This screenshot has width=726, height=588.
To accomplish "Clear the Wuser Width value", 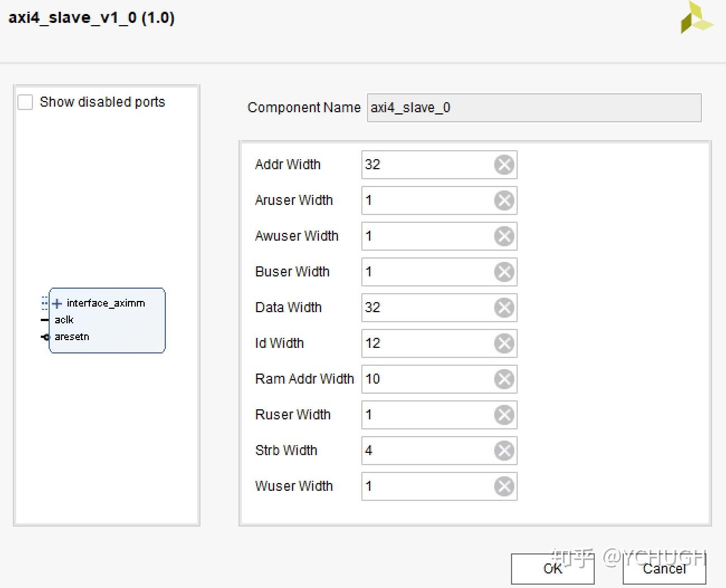I will (504, 486).
